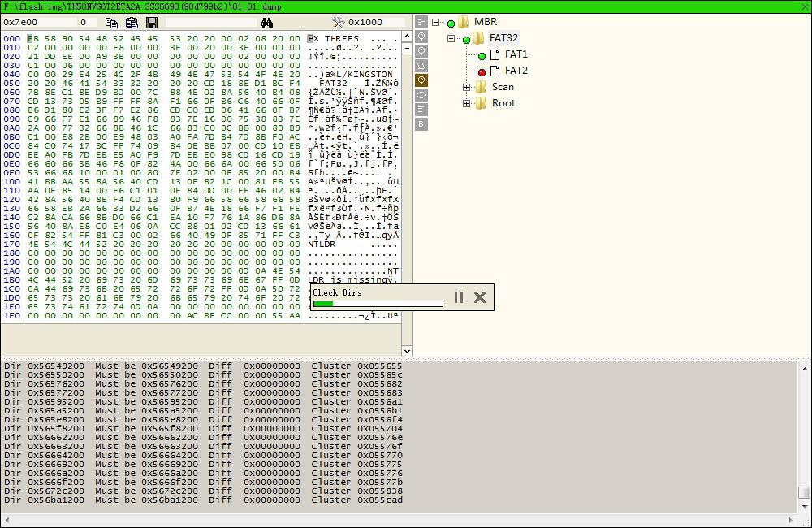Collapse the FAT32 tree node

(451, 38)
